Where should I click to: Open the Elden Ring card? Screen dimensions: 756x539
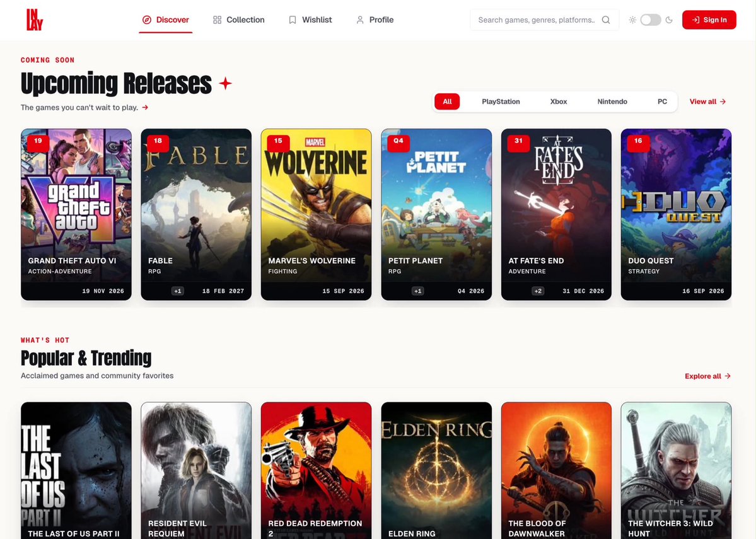pos(436,470)
